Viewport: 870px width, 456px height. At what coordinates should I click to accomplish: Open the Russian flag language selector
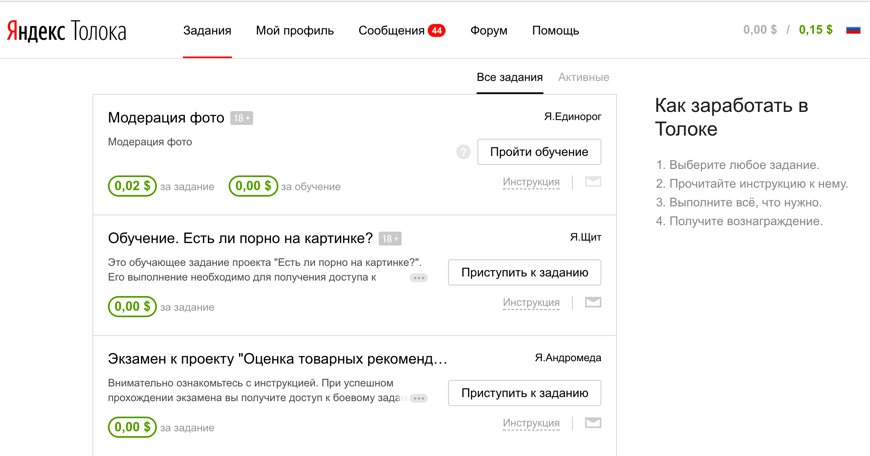click(853, 30)
